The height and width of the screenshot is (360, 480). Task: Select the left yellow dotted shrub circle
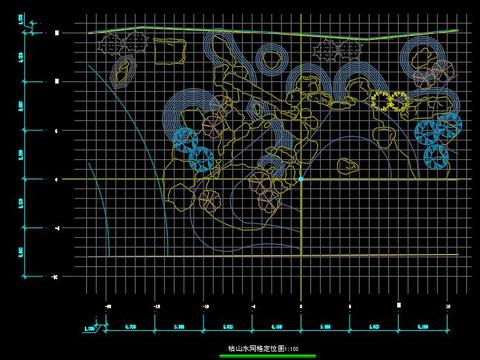coord(381,101)
